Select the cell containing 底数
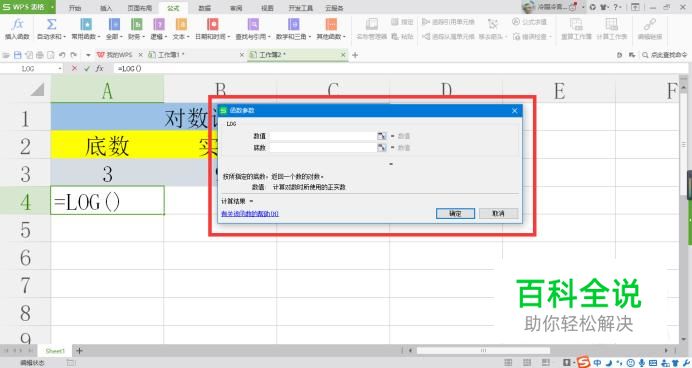The image size is (692, 368). 107,145
